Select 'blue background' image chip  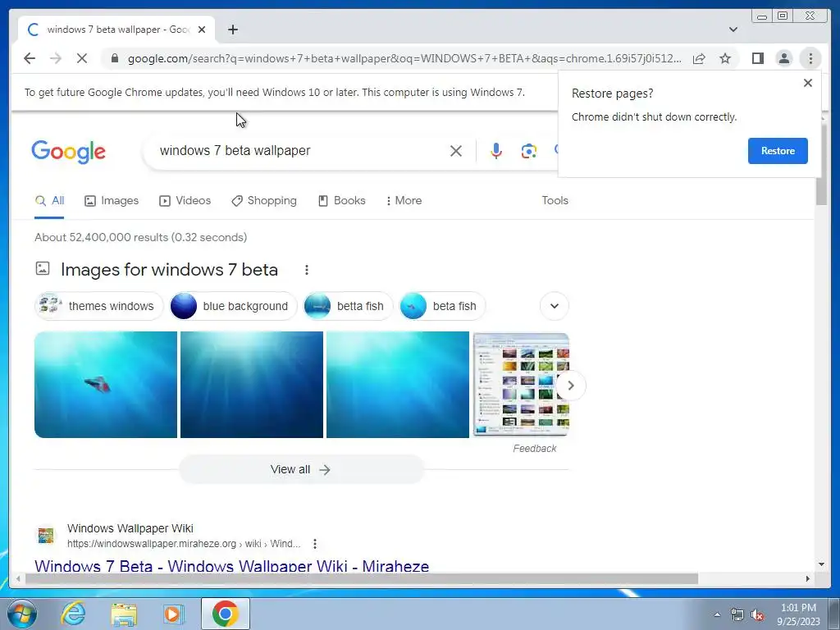233,306
